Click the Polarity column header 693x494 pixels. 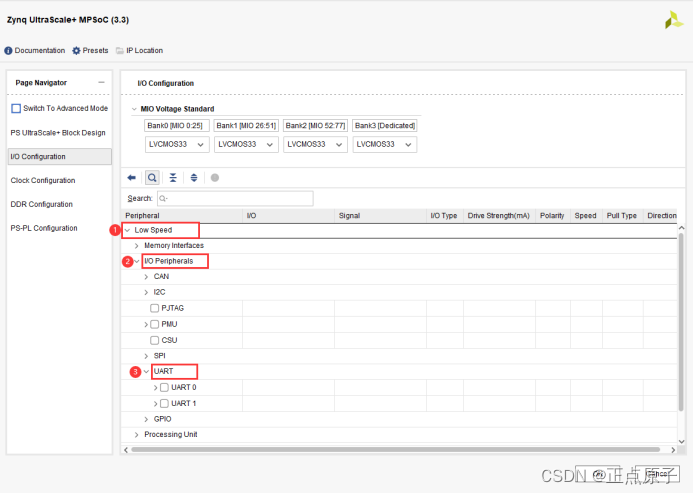tap(553, 216)
